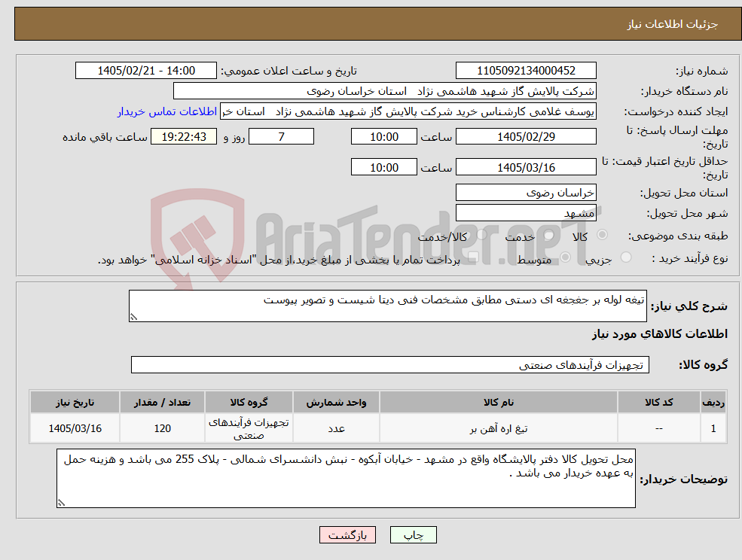Image resolution: width=742 pixels, height=560 pixels.
Task: Select the کالا radio button
Action: (x=603, y=235)
